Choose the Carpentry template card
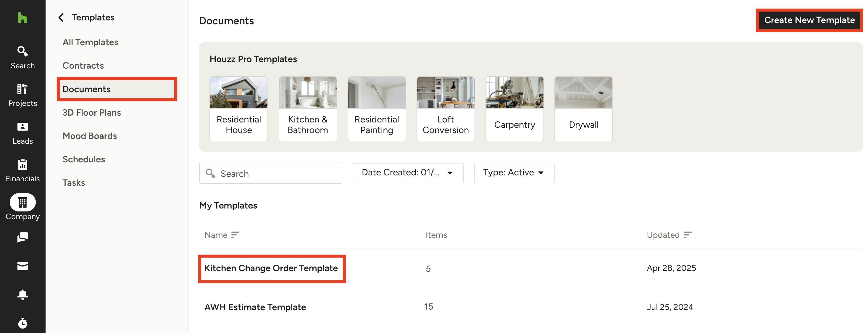 coord(514,109)
